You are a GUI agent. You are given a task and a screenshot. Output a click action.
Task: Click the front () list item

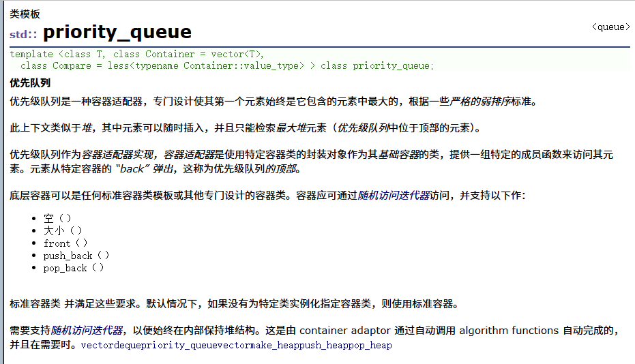pos(65,243)
